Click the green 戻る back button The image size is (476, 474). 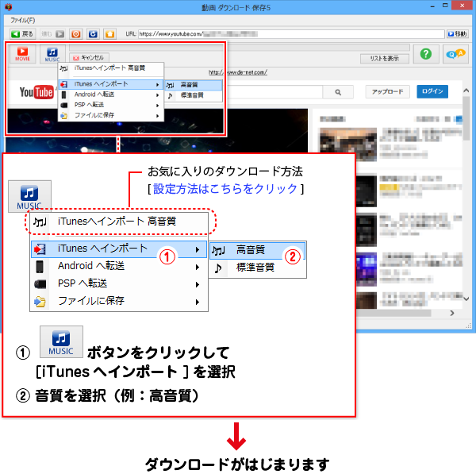23,33
